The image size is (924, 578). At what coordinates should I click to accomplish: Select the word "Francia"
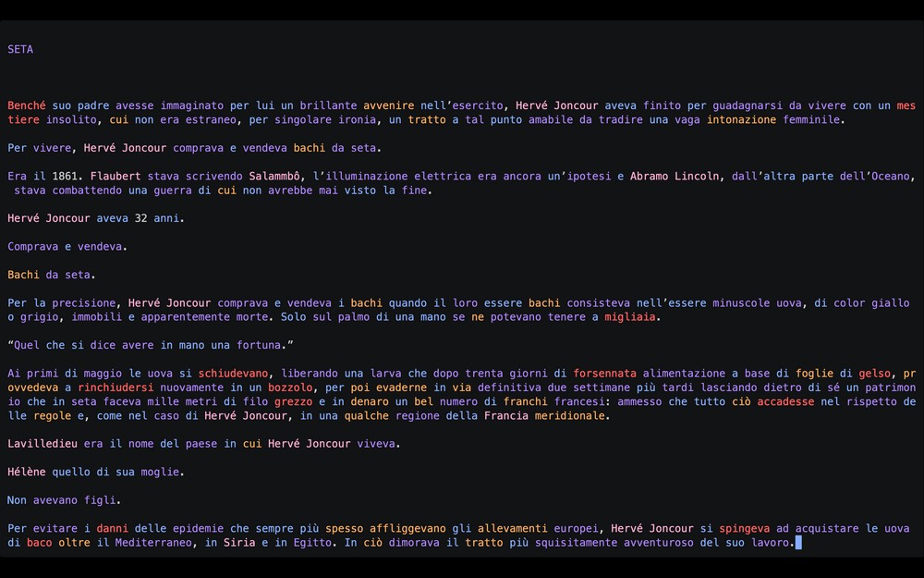pos(506,416)
